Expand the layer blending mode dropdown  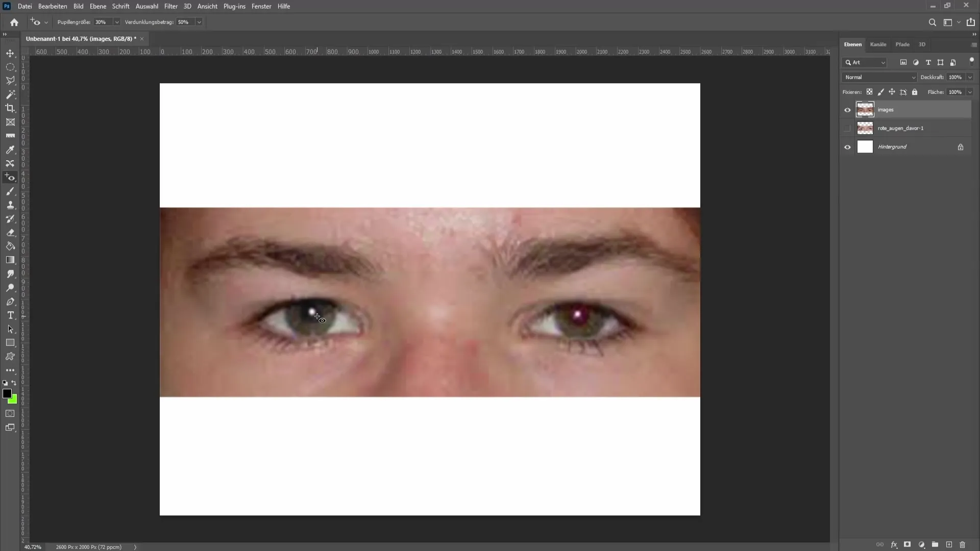point(879,77)
